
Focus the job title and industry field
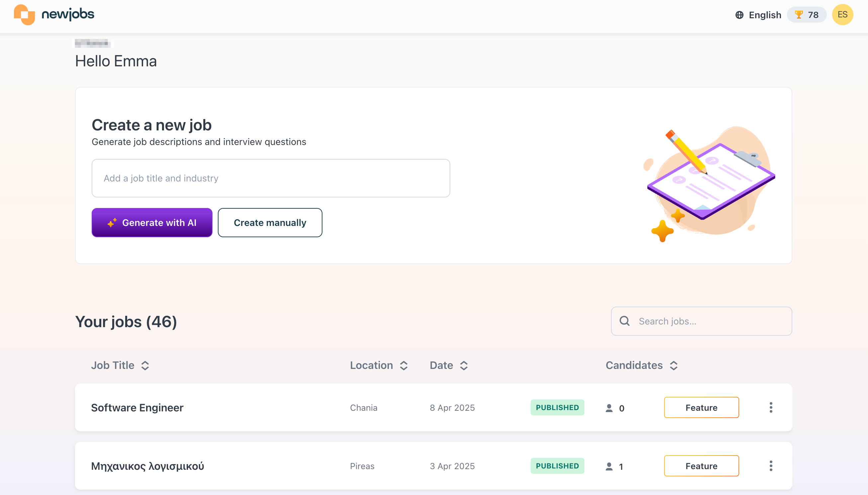pos(271,178)
